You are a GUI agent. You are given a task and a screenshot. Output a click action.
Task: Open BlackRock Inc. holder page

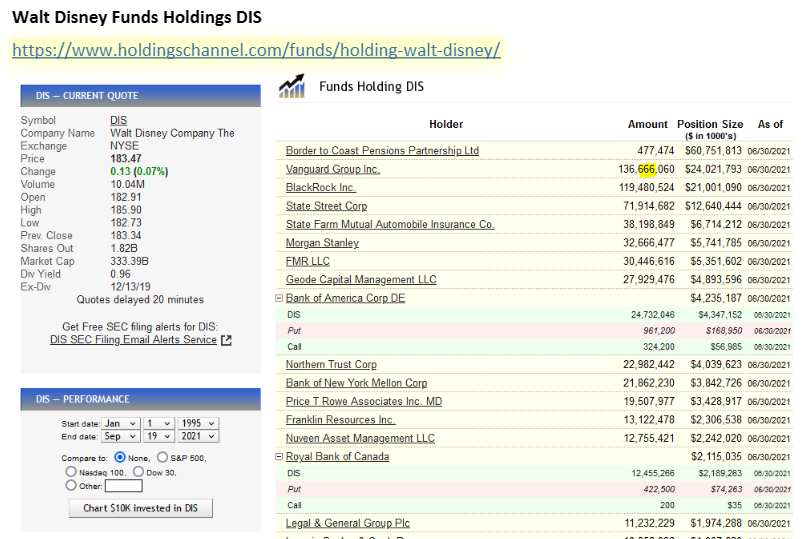[x=321, y=187]
